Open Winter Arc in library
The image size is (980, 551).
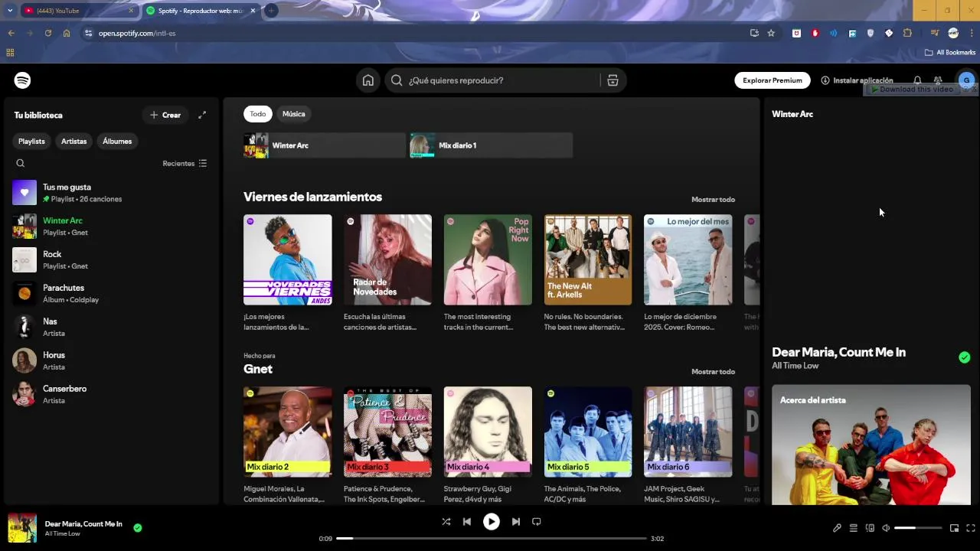click(110, 227)
